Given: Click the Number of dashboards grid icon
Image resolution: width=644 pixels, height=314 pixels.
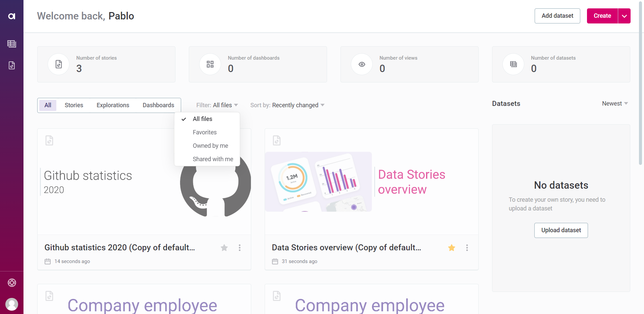Looking at the screenshot, I should point(210,64).
